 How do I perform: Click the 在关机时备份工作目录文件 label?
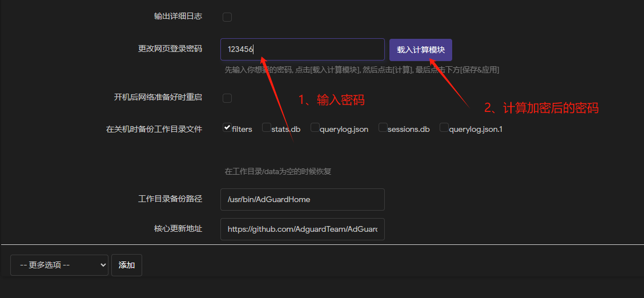(x=154, y=129)
